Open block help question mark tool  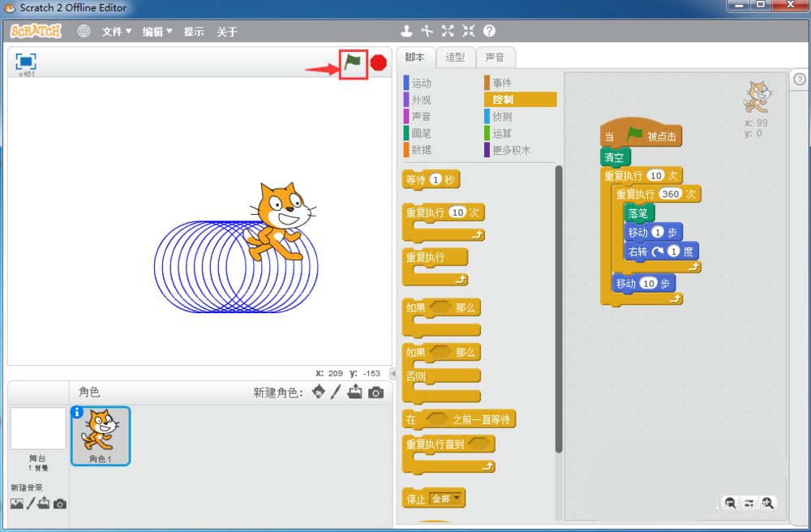[x=489, y=31]
